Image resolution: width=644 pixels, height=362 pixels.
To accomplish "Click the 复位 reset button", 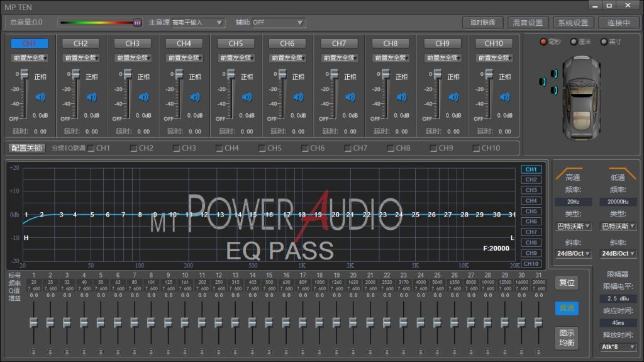I will click(567, 283).
